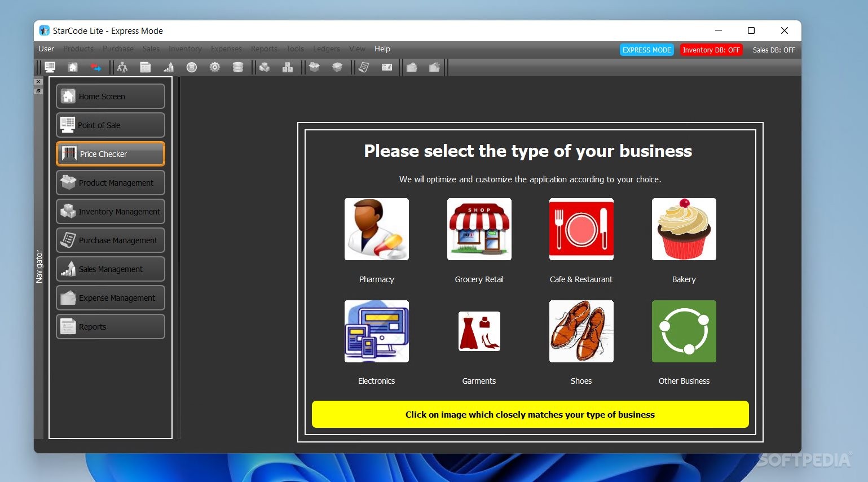Open the Expenses menu
The height and width of the screenshot is (482, 868).
[x=226, y=49]
